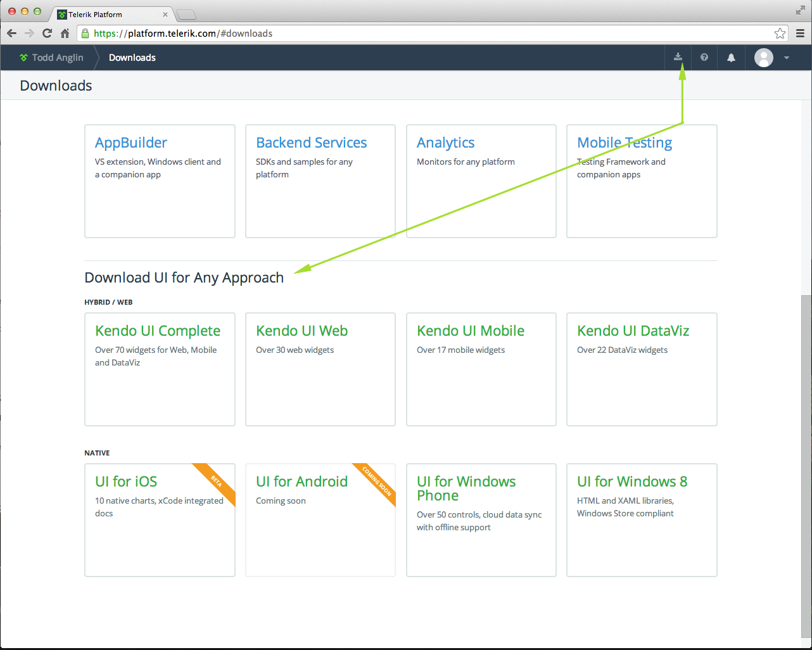
Task: Close the Telerik Platform tab
Action: 165,14
